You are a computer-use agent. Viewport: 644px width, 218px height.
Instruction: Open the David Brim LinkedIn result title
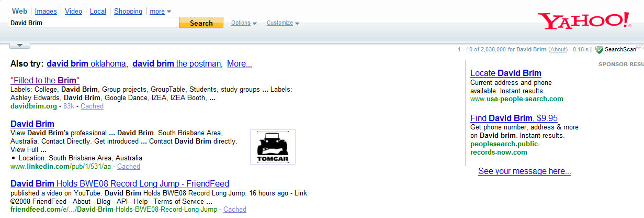click(32, 124)
